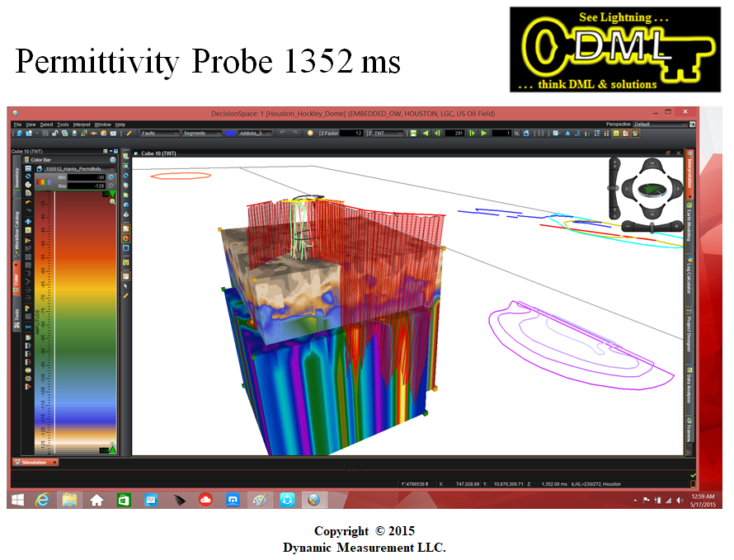Click the pointer select tool in the view toolbar
This screenshot has width=734, height=560.
click(125, 286)
